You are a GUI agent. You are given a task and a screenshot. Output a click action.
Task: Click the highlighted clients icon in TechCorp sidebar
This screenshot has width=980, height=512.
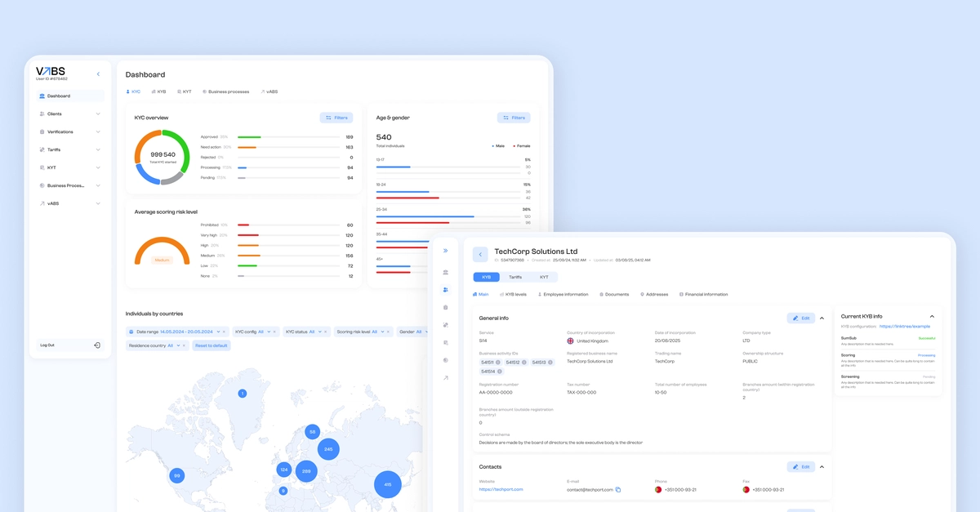click(x=445, y=290)
